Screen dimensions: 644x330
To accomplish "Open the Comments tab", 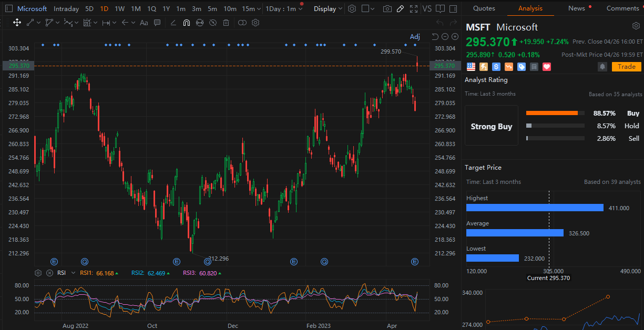I will 622,8.
